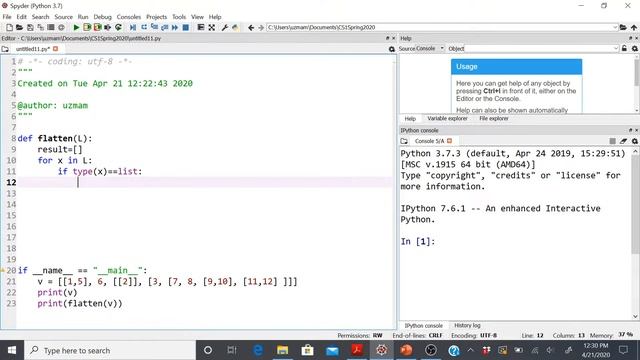This screenshot has width=640, height=360.
Task: Click the Windows Start button
Action: 12,350
